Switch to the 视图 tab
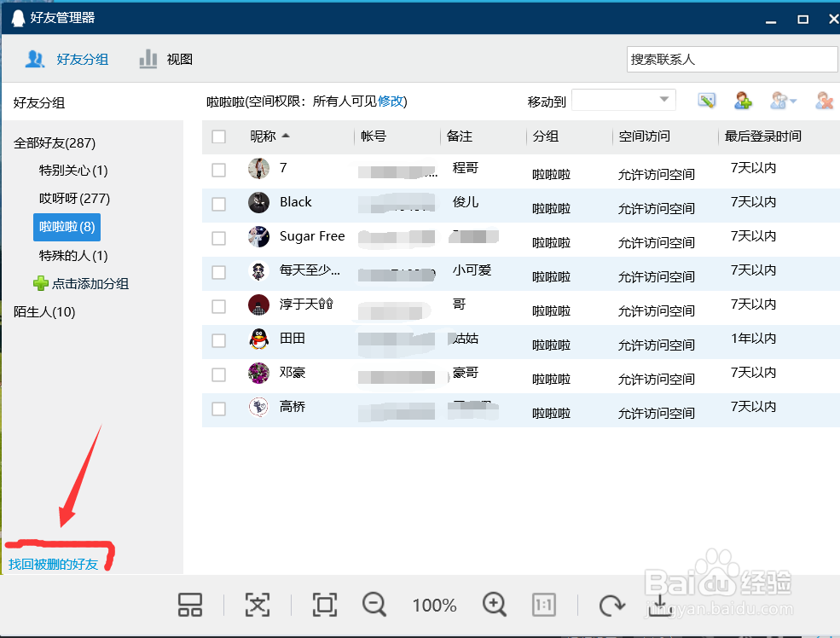 (178, 59)
